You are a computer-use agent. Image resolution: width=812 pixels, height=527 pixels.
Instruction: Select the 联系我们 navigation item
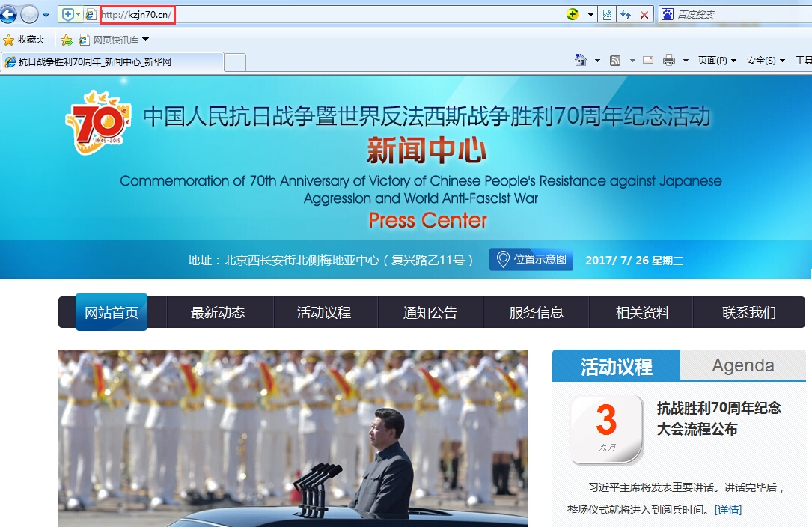748,313
